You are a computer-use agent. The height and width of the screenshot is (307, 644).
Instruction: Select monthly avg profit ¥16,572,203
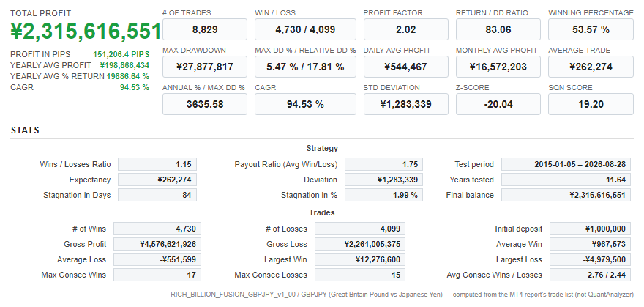498,67
